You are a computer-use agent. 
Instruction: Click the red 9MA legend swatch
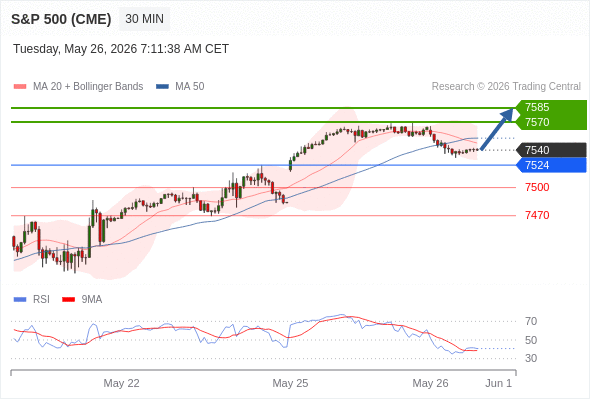pyautogui.click(x=68, y=300)
